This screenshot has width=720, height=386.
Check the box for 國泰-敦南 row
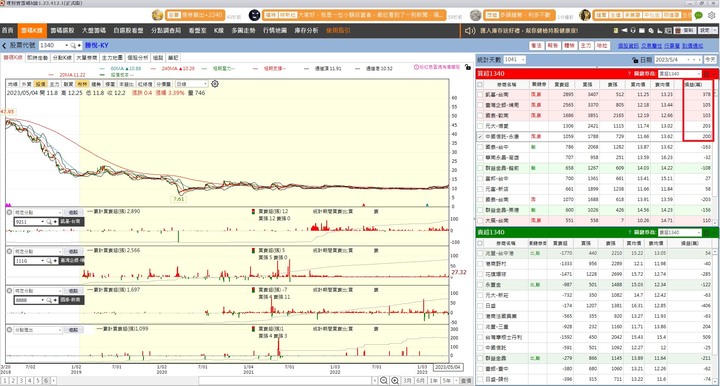coord(480,116)
